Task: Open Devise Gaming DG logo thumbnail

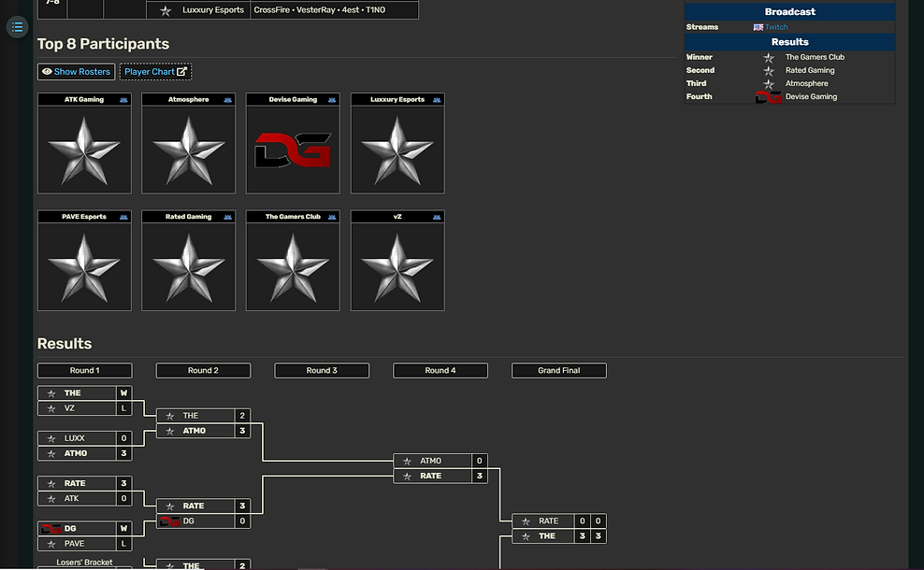Action: (x=293, y=150)
